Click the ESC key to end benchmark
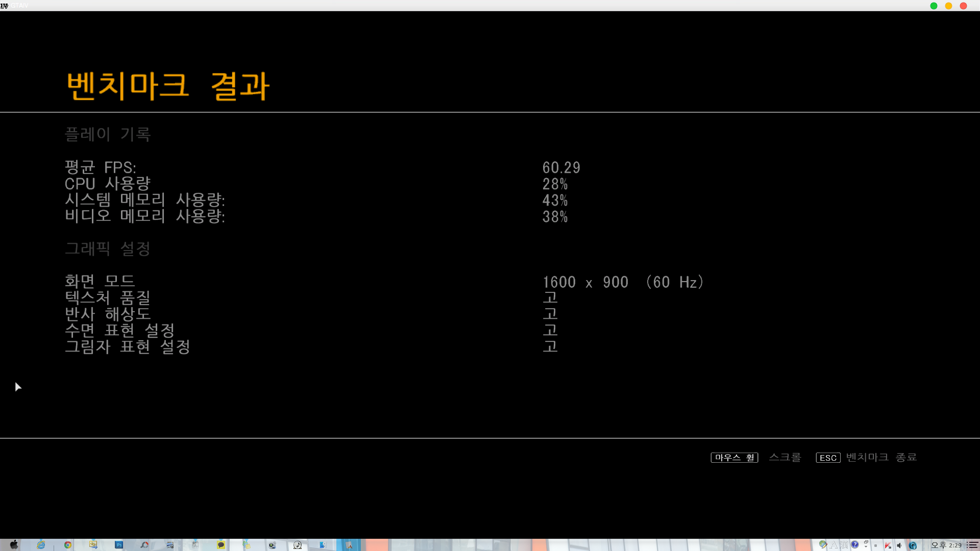980x551 pixels. 828,458
